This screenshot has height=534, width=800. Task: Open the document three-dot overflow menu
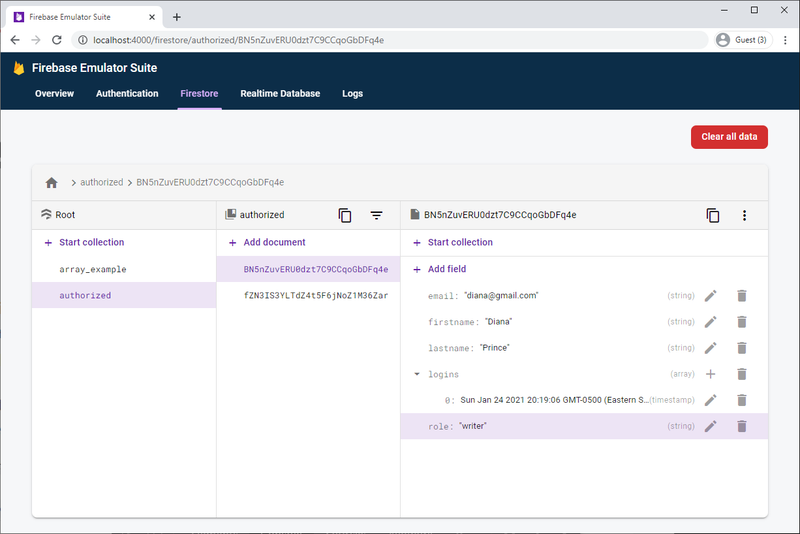point(744,215)
